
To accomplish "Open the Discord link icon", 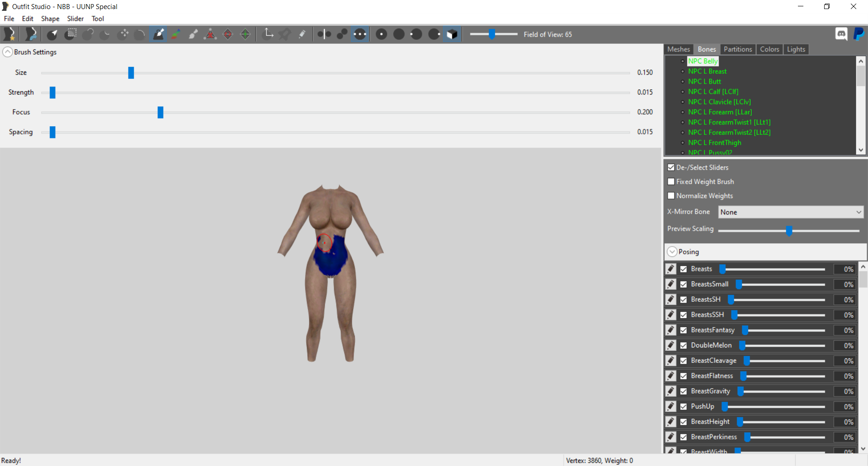I will tap(841, 34).
